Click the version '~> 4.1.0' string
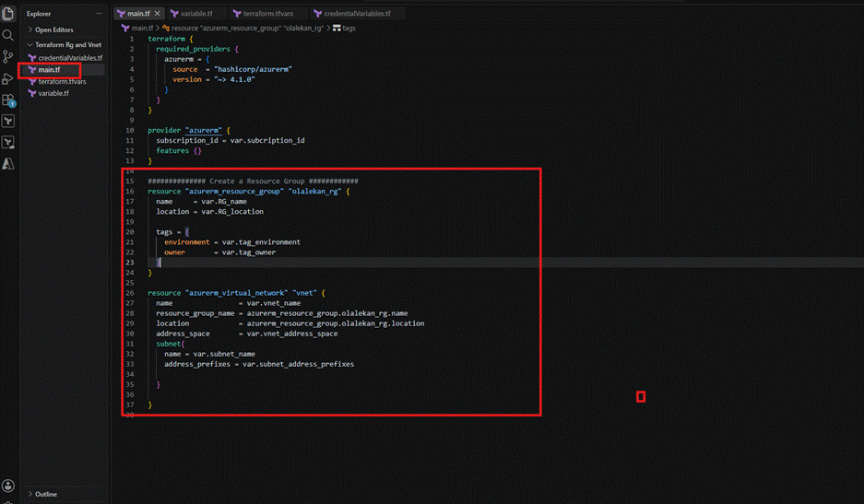The width and height of the screenshot is (864, 504). coord(234,80)
